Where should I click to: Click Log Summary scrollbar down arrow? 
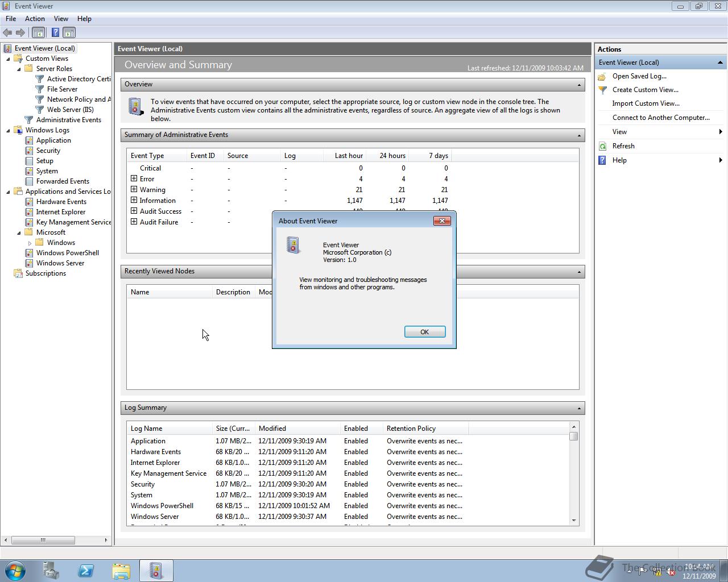point(574,521)
